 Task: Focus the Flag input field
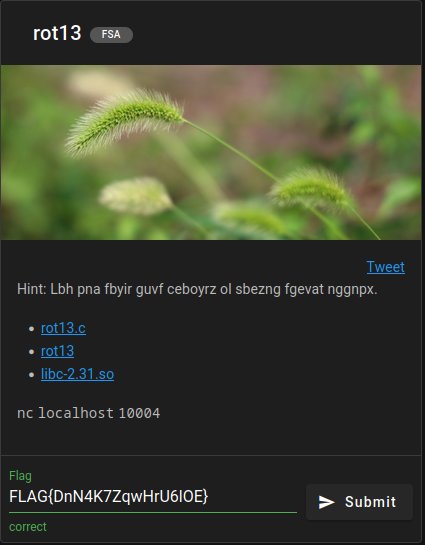coord(153,496)
